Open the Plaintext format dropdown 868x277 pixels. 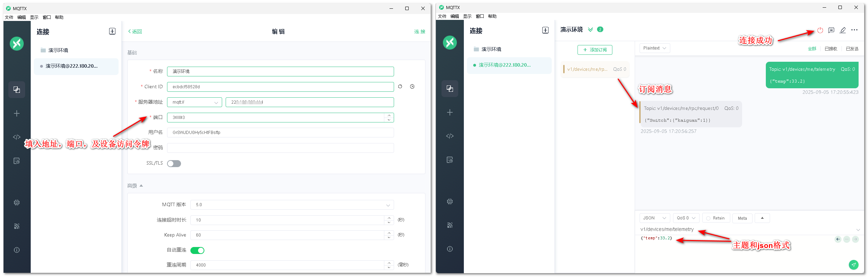pos(654,48)
